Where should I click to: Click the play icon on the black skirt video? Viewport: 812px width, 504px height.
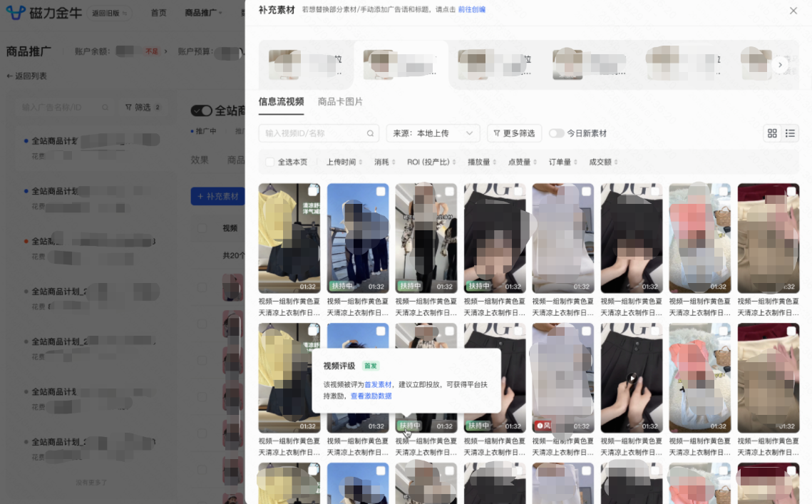(x=632, y=378)
